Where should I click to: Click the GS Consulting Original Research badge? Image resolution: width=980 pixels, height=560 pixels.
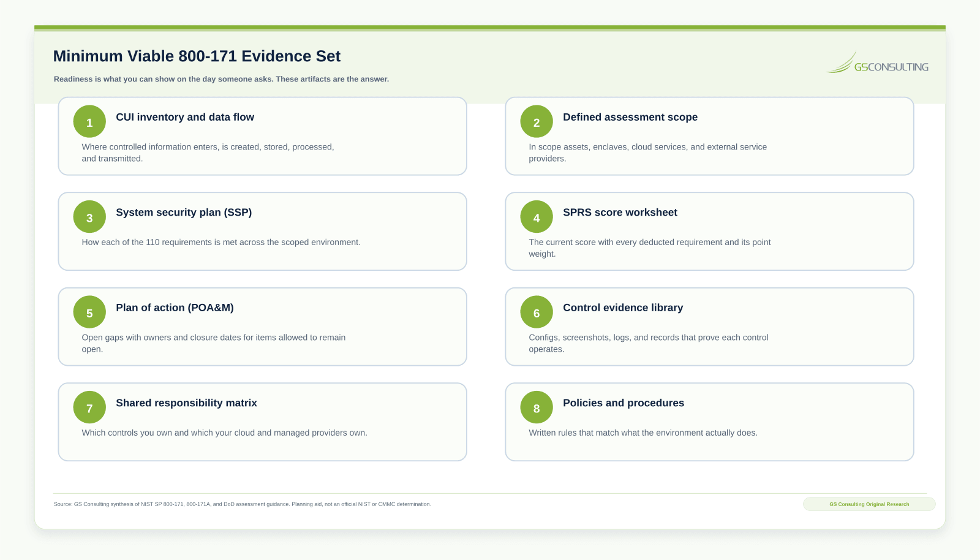(869, 504)
